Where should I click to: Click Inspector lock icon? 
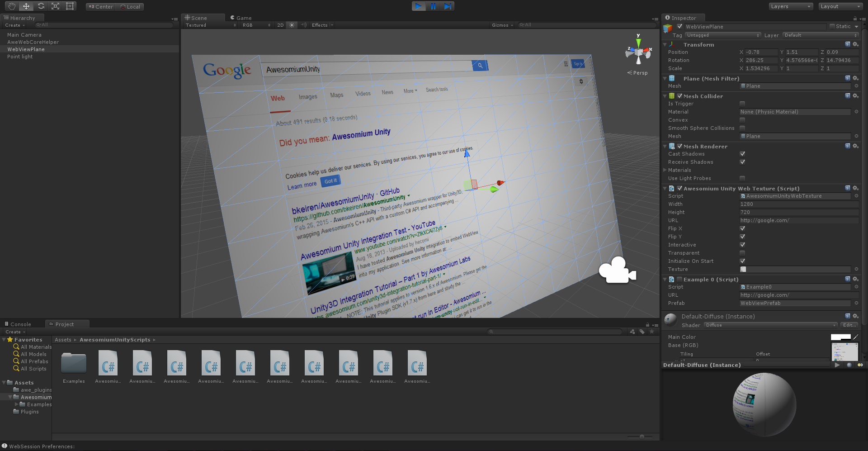(x=855, y=19)
